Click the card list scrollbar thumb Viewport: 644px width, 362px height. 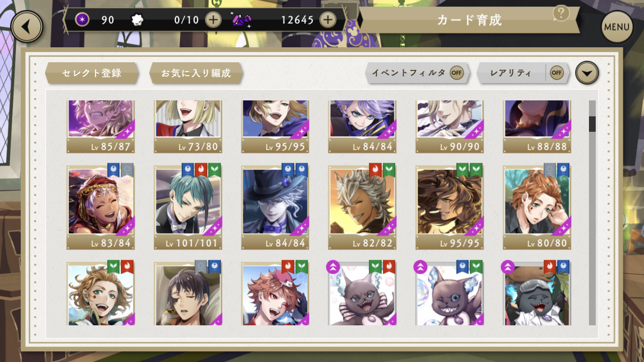592,124
